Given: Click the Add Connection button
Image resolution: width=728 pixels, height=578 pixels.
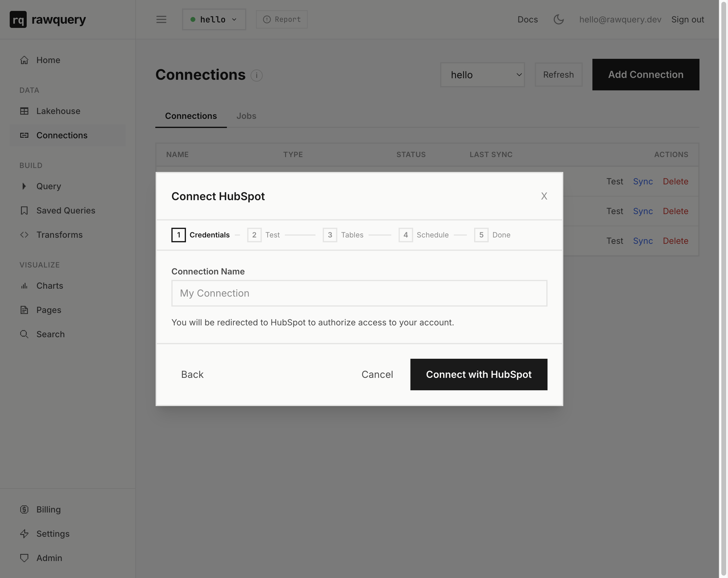Looking at the screenshot, I should [x=645, y=74].
